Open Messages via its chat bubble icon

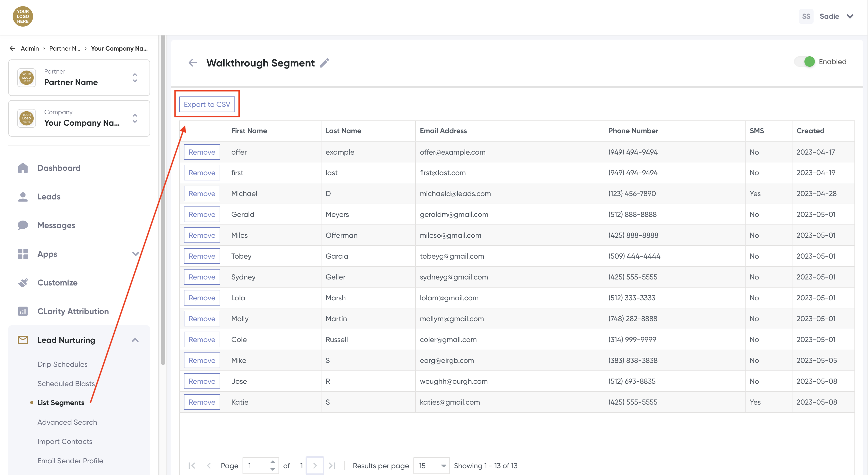(23, 225)
